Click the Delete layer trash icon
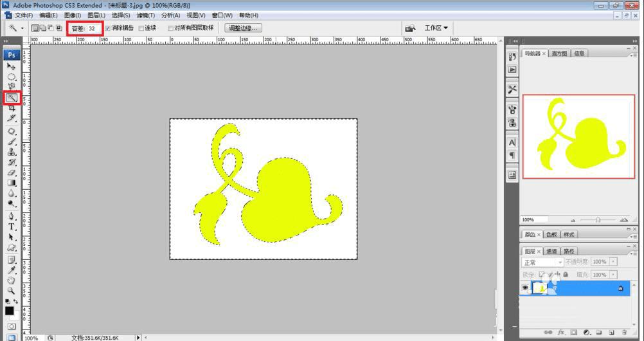 point(624,332)
